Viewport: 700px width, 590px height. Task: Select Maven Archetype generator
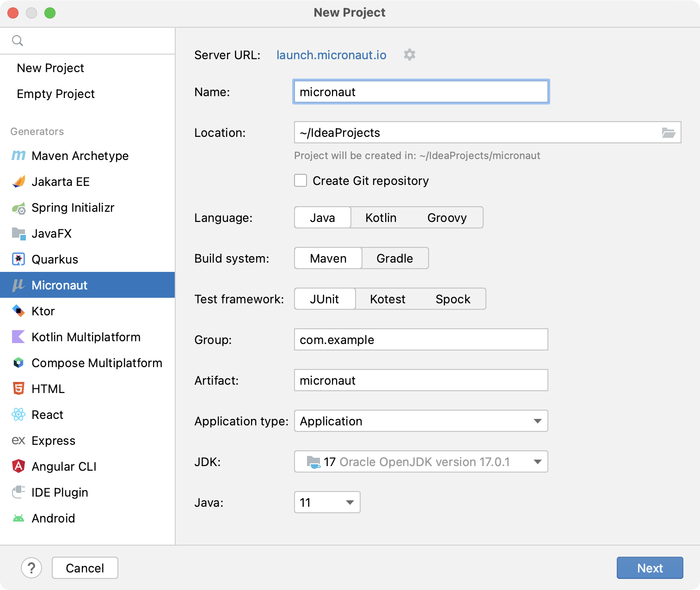[87, 156]
